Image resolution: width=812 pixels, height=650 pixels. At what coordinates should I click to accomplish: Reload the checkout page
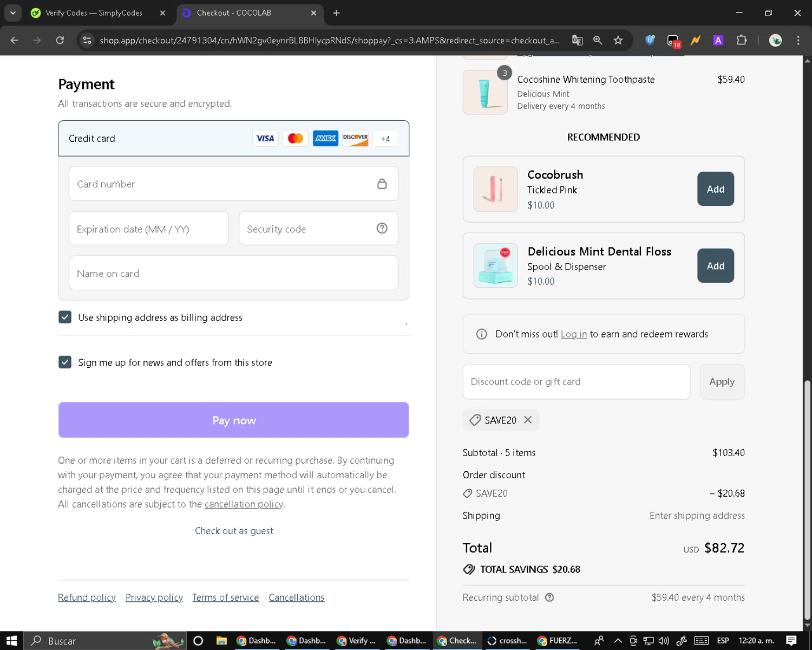(60, 40)
